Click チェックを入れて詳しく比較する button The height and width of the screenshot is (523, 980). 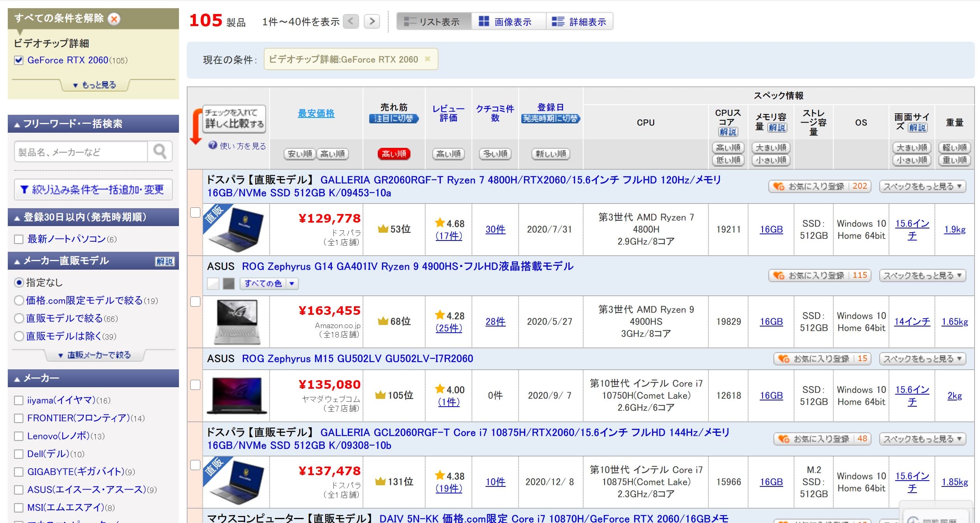tap(235, 118)
